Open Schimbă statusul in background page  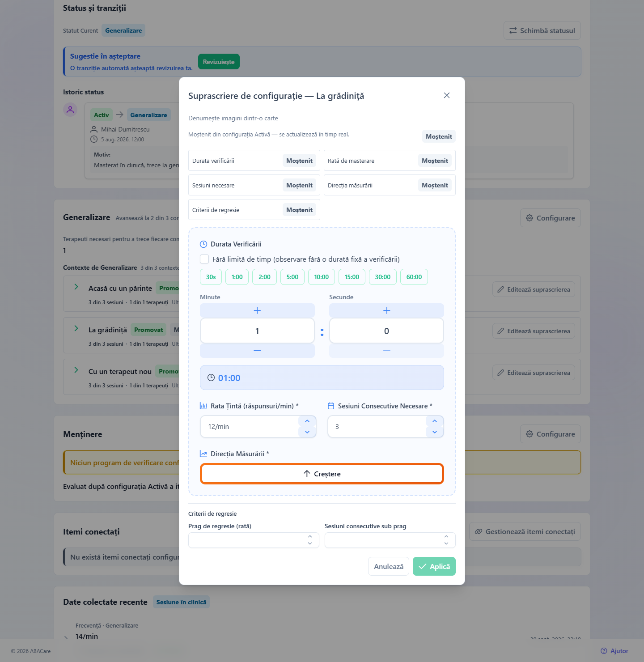point(542,30)
